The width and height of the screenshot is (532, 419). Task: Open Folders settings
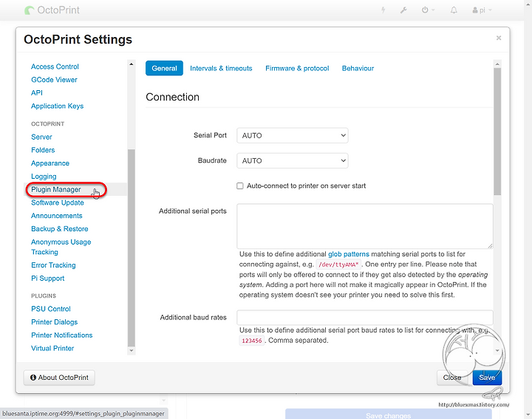43,150
